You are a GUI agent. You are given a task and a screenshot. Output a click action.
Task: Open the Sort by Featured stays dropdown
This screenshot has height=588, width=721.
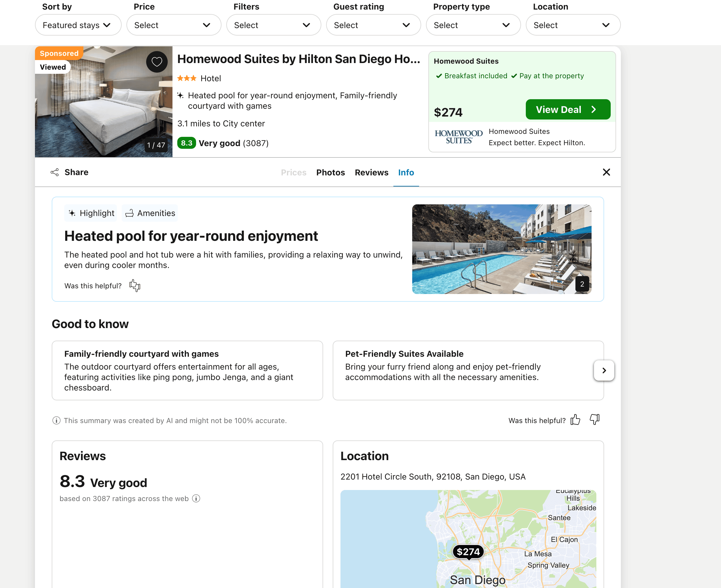pos(78,25)
